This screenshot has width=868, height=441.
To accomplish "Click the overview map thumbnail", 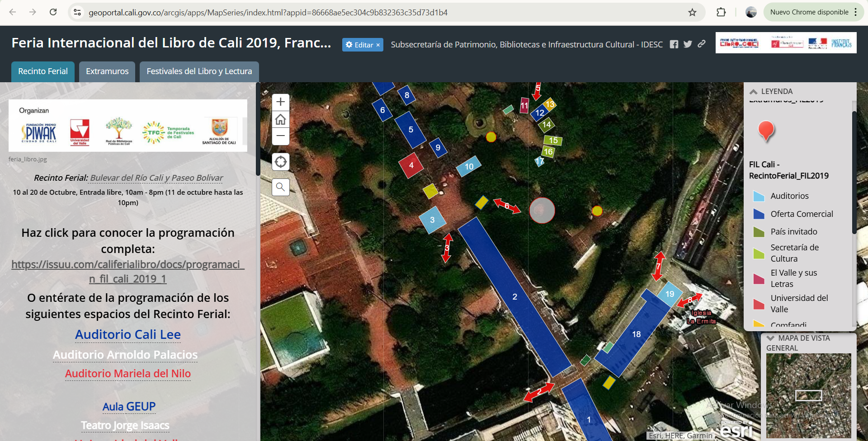I will coord(808,395).
